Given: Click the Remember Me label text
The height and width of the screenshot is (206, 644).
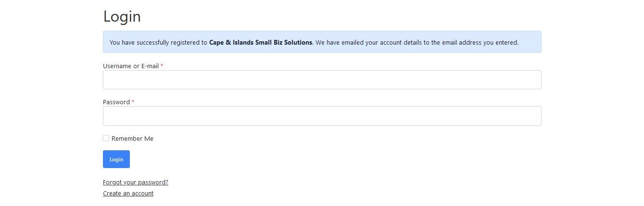Looking at the screenshot, I should click(x=132, y=139).
